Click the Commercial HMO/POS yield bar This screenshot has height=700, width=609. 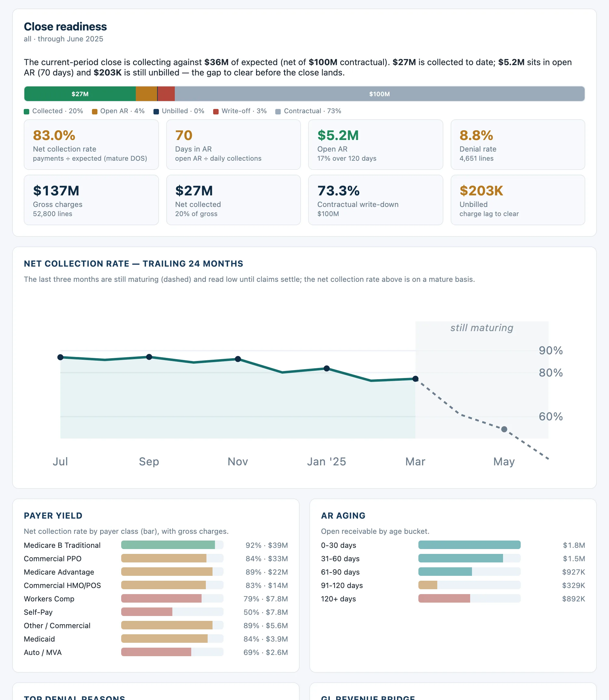tap(172, 585)
